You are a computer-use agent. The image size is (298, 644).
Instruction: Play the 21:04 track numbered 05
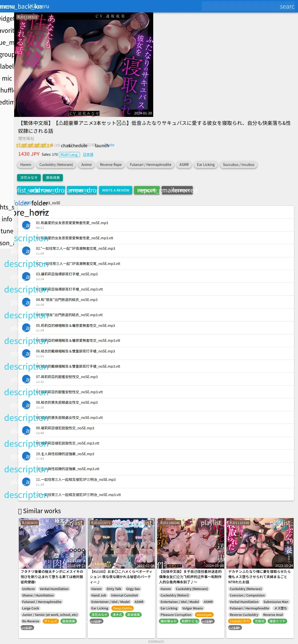27,328
